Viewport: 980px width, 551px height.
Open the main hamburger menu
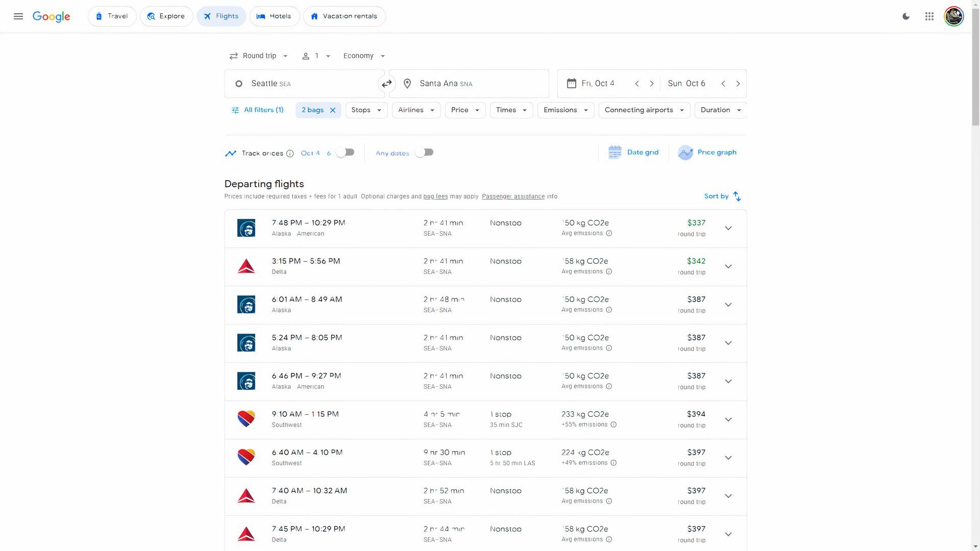tap(18, 16)
